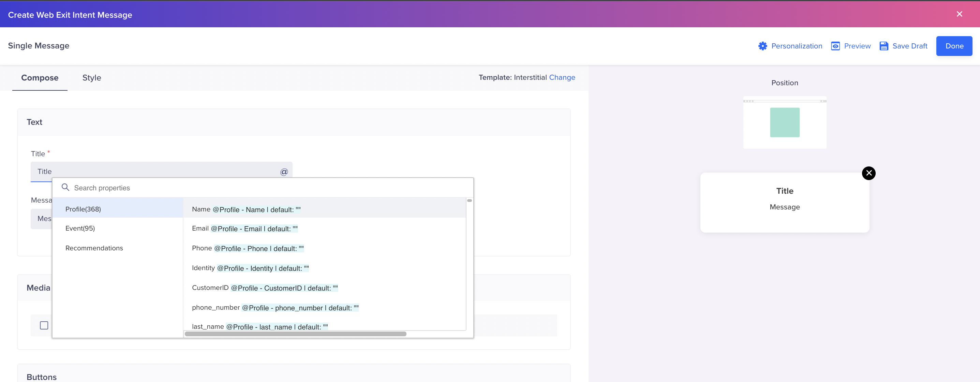This screenshot has height=382, width=980.
Task: Select the teal position square thumbnail
Action: [785, 122]
